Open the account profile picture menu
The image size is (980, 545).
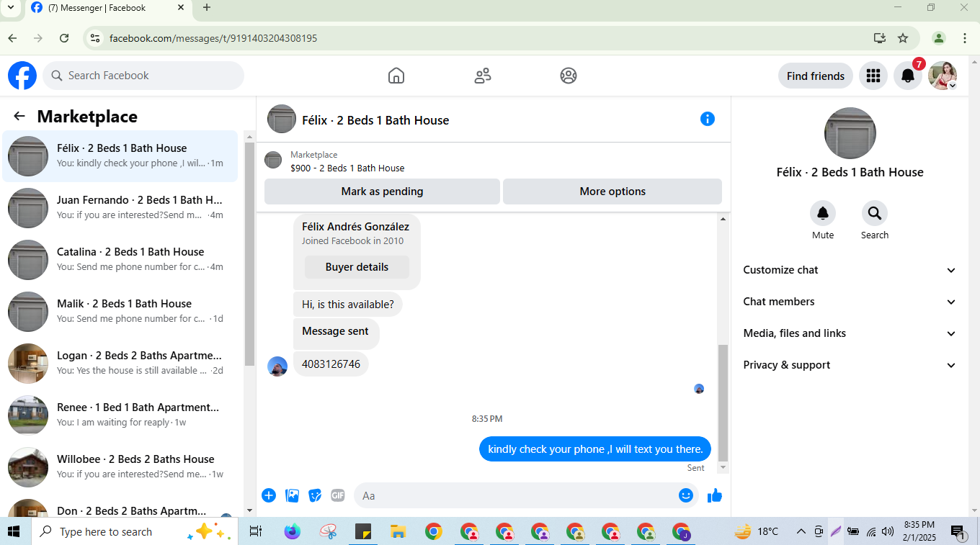click(x=943, y=76)
